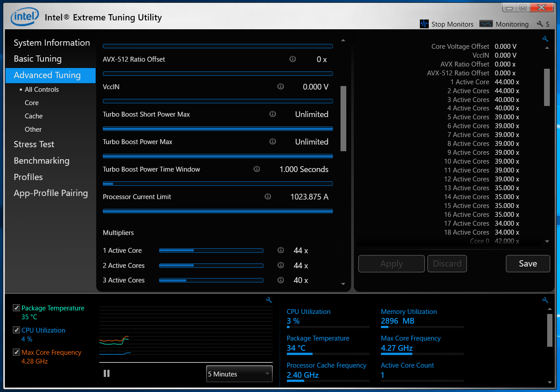Click the Discard button
Screen dimensions: 560x392
[447, 263]
